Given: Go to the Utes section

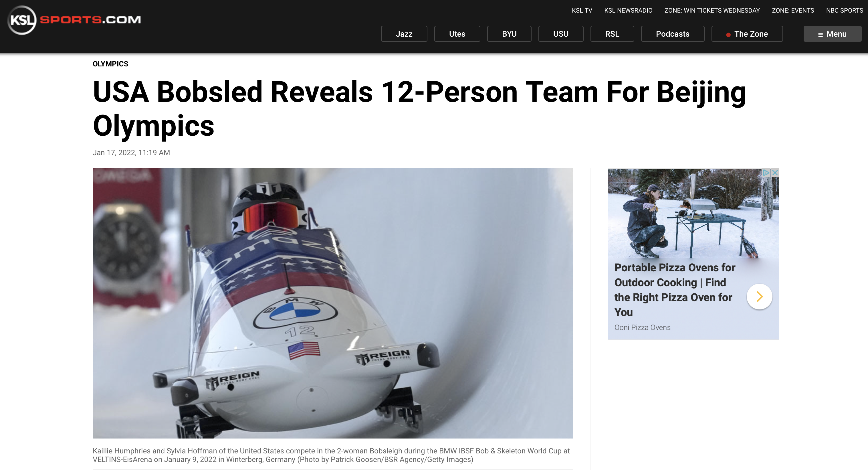Looking at the screenshot, I should (457, 34).
